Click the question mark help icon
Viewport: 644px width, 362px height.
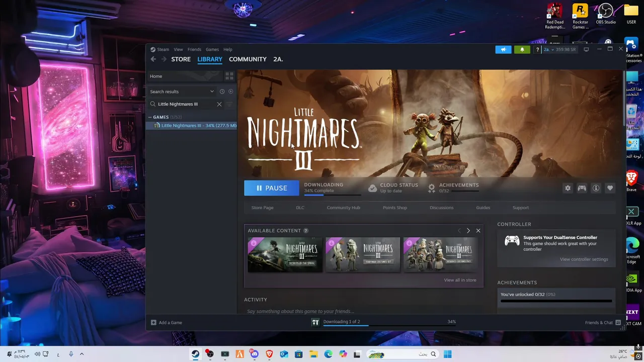537,49
